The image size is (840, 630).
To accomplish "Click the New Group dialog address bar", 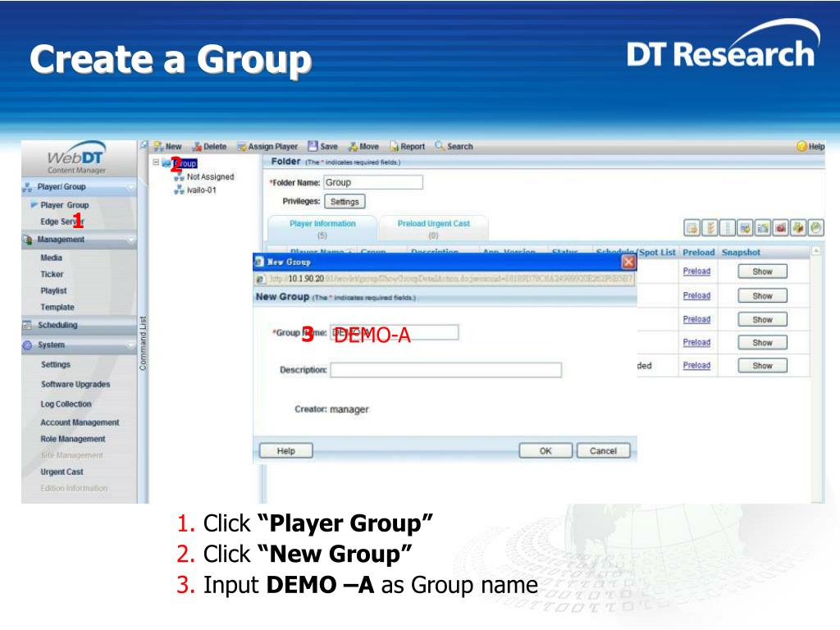I will [445, 279].
